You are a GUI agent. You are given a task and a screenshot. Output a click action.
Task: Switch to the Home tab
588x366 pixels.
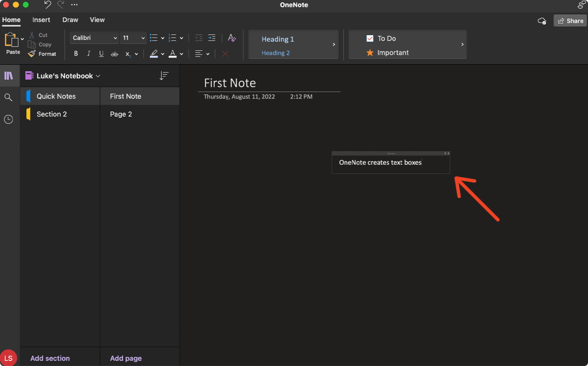pos(11,20)
